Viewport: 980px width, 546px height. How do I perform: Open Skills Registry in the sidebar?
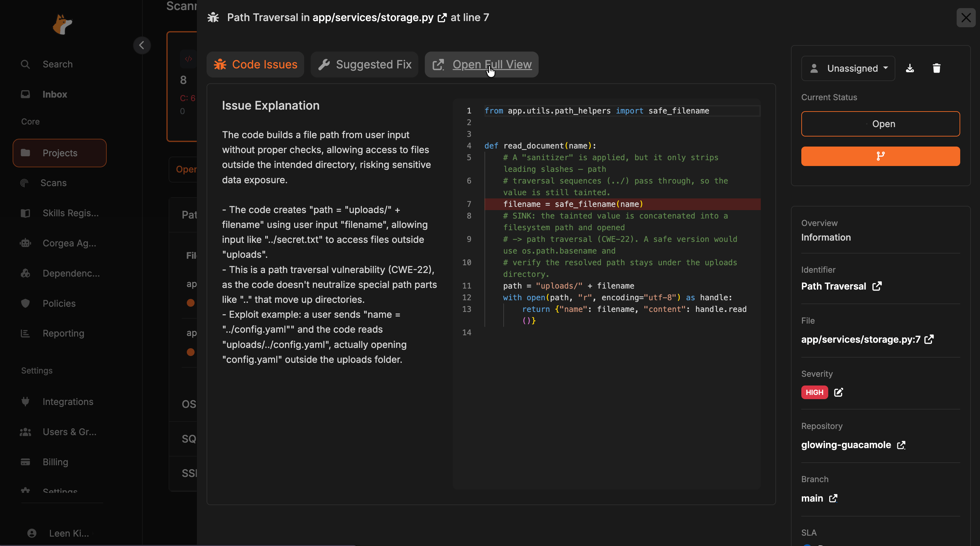[x=59, y=213]
